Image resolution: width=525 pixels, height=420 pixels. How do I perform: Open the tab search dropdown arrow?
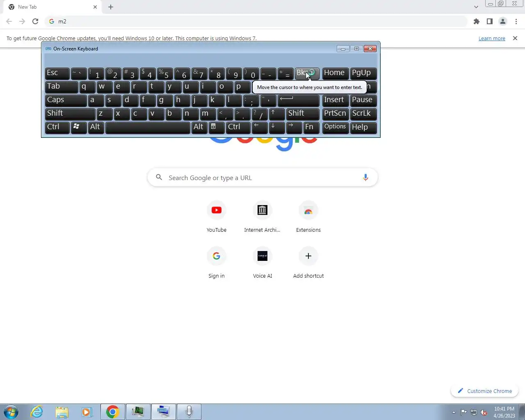tap(476, 7)
